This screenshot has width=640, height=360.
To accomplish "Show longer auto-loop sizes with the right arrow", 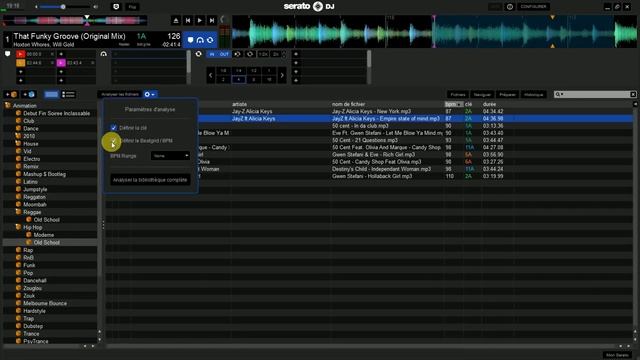I will click(282, 75).
